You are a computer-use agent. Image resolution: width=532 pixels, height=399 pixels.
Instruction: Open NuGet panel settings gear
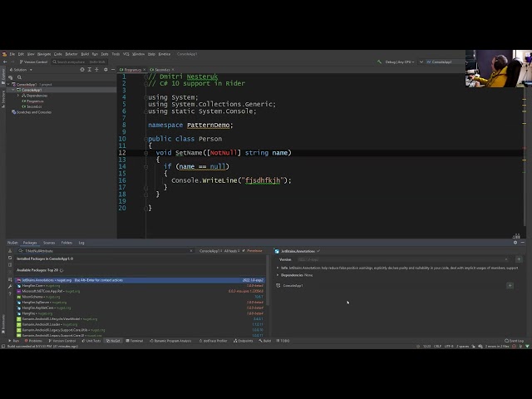click(x=515, y=243)
